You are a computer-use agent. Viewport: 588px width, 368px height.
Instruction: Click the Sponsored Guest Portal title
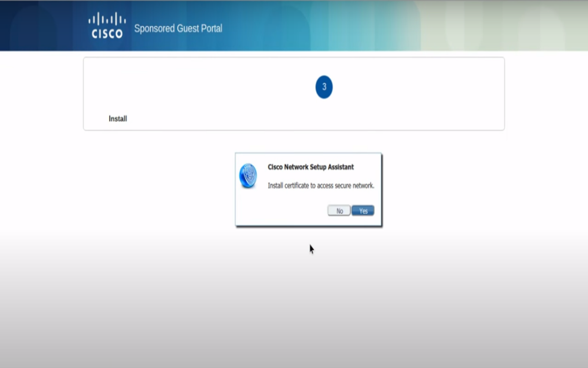(178, 29)
